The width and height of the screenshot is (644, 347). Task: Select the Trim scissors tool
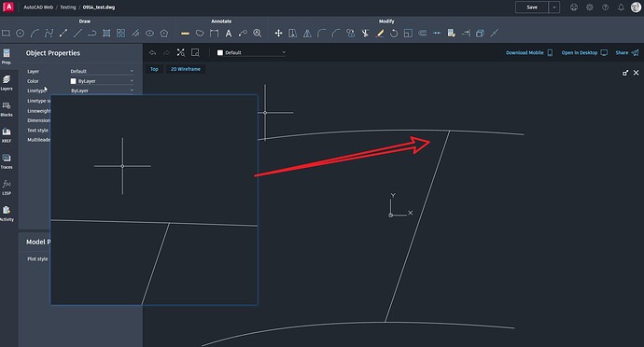pyautogui.click(x=365, y=34)
